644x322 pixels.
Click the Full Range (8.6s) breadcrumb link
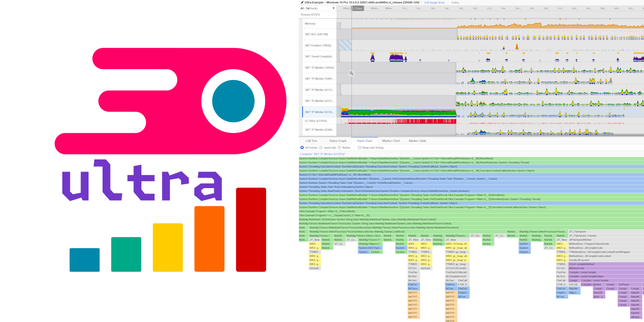[x=434, y=3]
